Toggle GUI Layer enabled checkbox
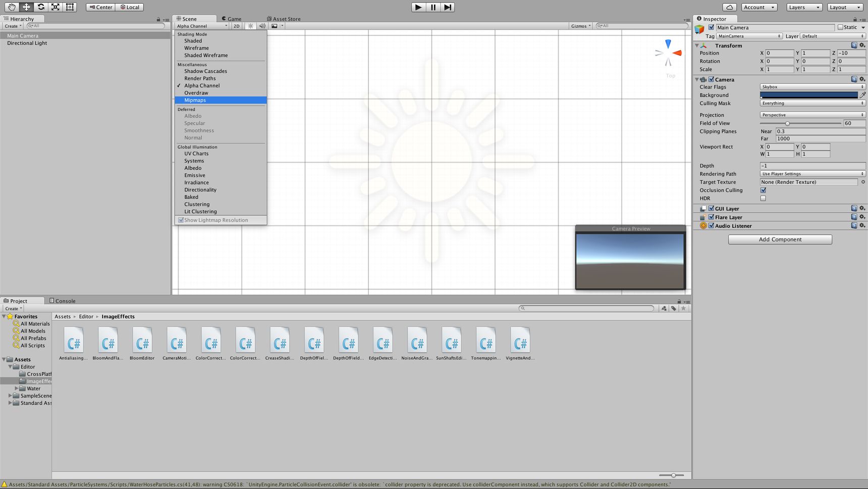Screen dimensions: 868x489 [x=711, y=208]
